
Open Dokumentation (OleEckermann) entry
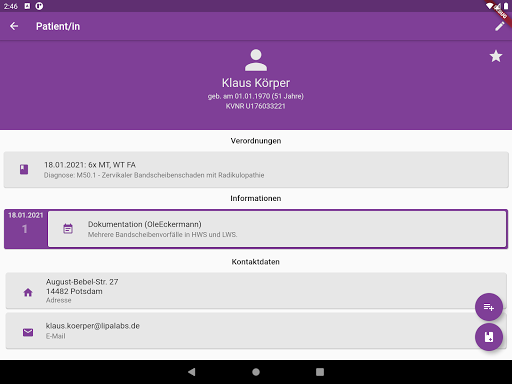pos(277,229)
